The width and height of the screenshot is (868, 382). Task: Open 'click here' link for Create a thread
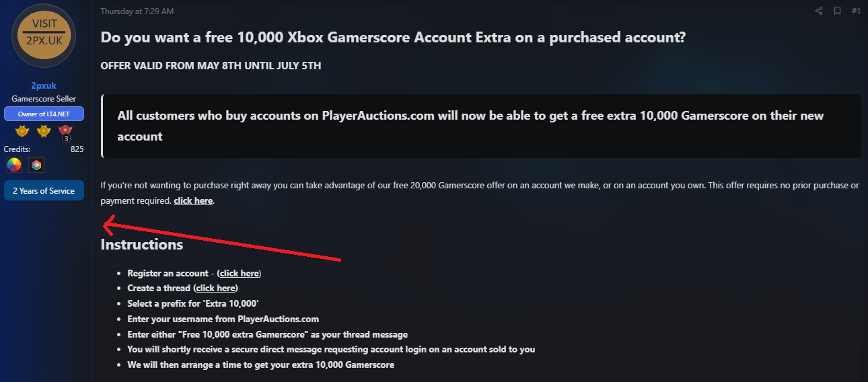pos(216,288)
